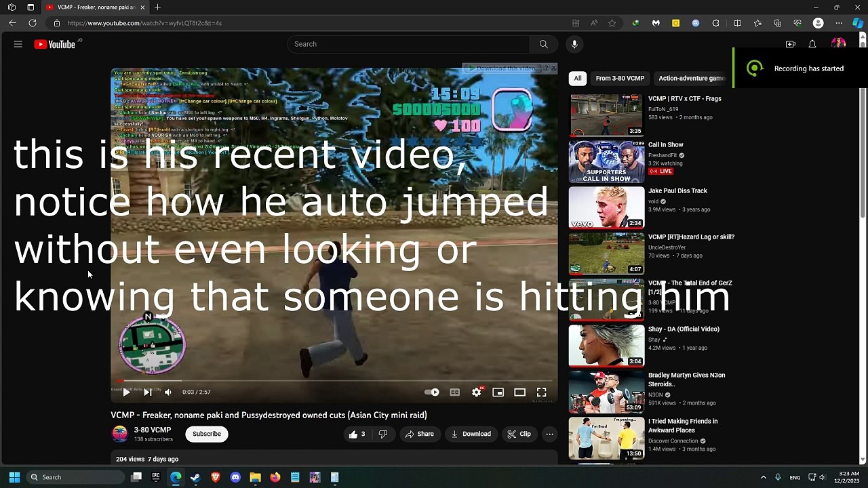Open more actions ellipsis menu
The height and width of the screenshot is (488, 868).
[x=550, y=434]
